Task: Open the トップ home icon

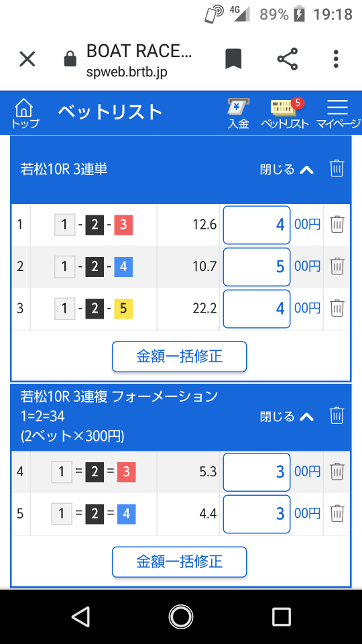Action: coord(25,114)
